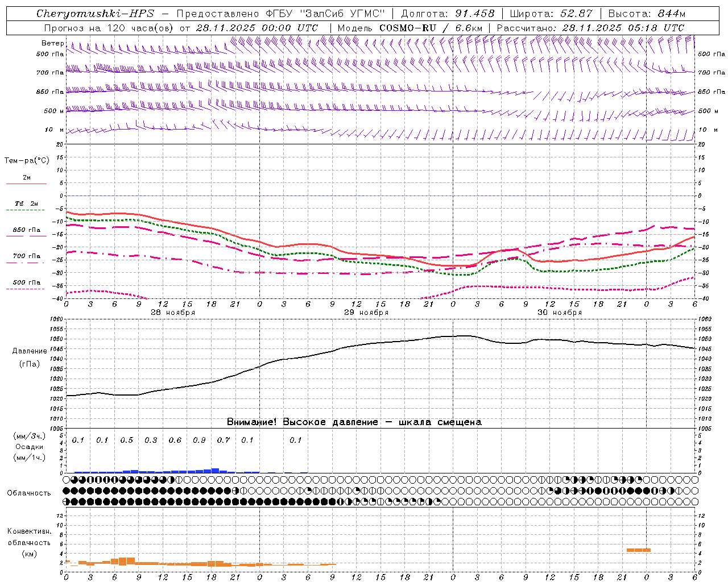Click the longitude value 'Долгота: 91.458'
This screenshot has height=582, width=728.
tap(448, 14)
